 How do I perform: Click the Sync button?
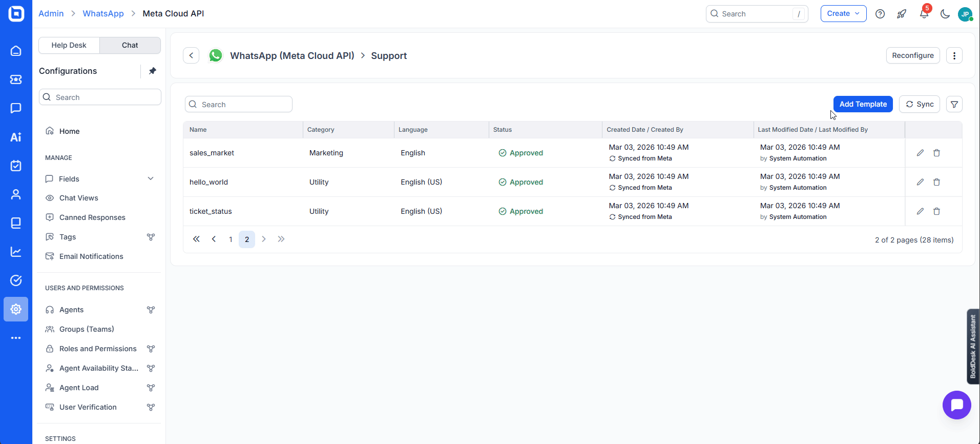click(x=920, y=104)
